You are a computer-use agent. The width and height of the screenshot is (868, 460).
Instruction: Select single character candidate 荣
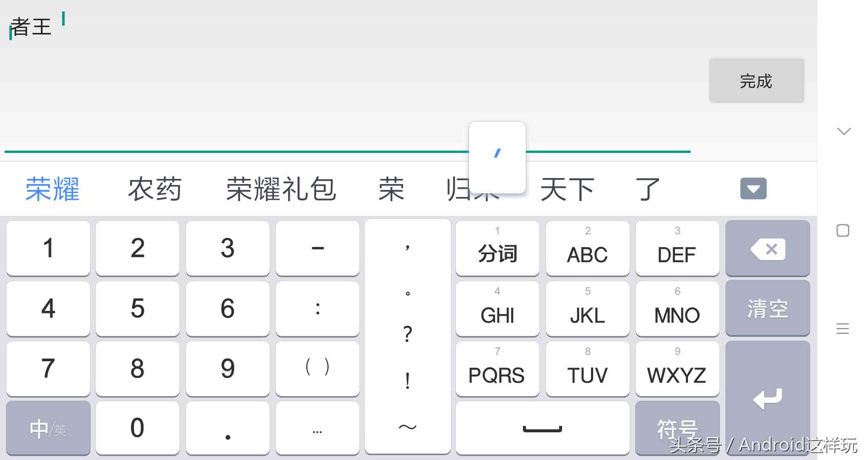point(391,189)
